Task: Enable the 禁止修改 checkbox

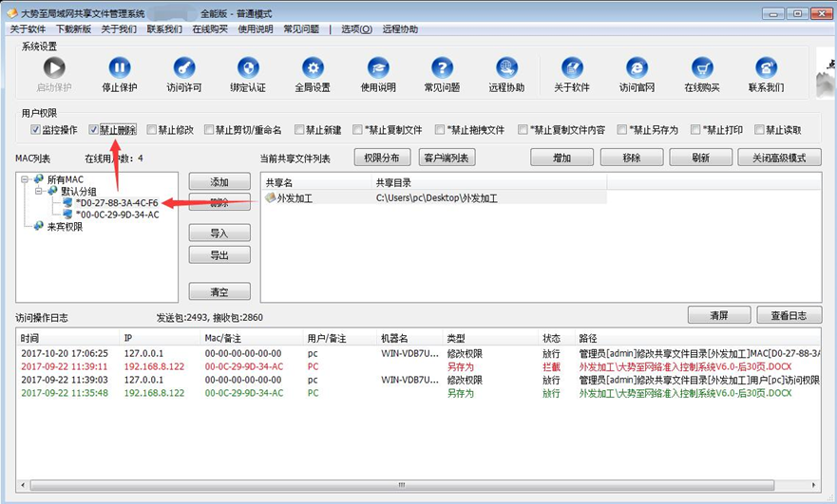Action: point(152,130)
